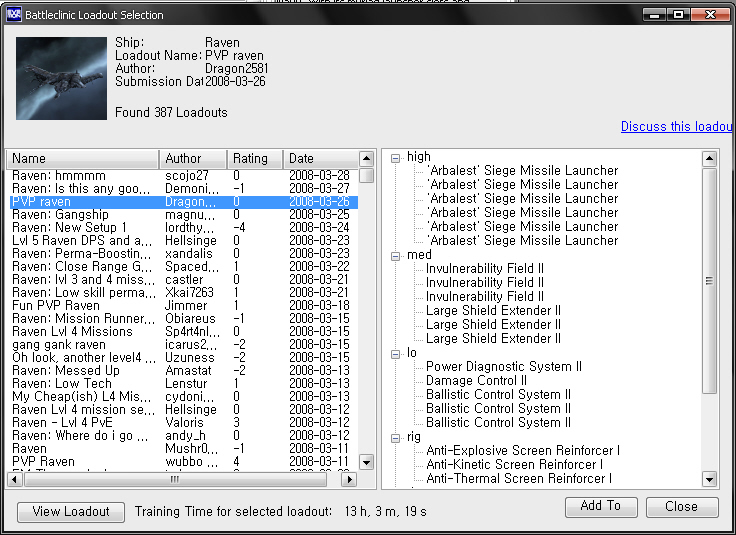
Task: Click the loadout list horizontal scrollbar thumb
Action: click(175, 480)
